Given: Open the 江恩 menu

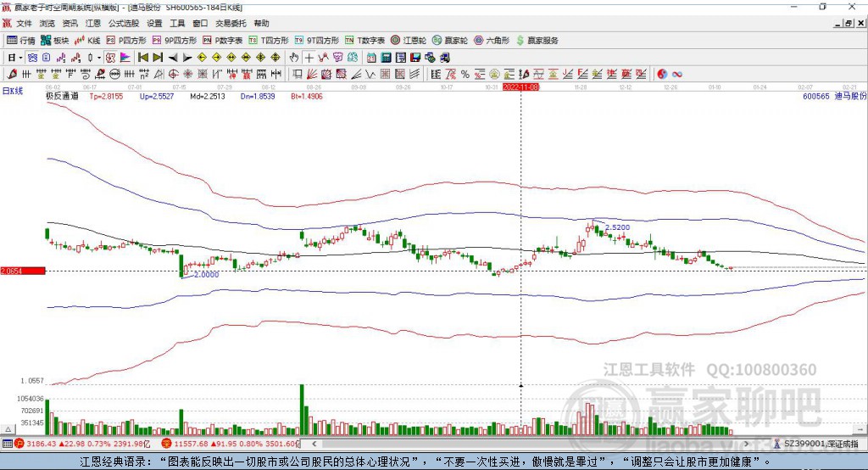Looking at the screenshot, I should point(93,23).
